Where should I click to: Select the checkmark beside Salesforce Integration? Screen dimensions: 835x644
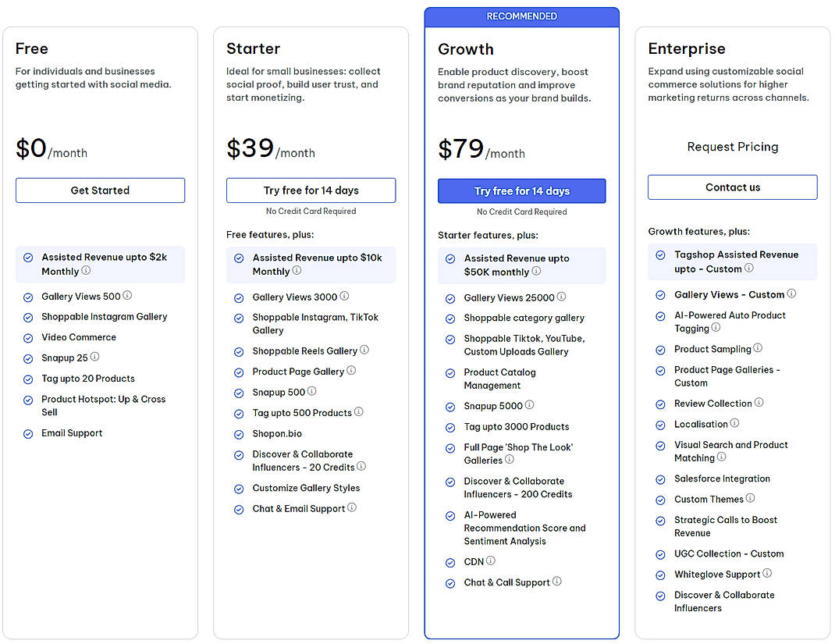point(660,479)
